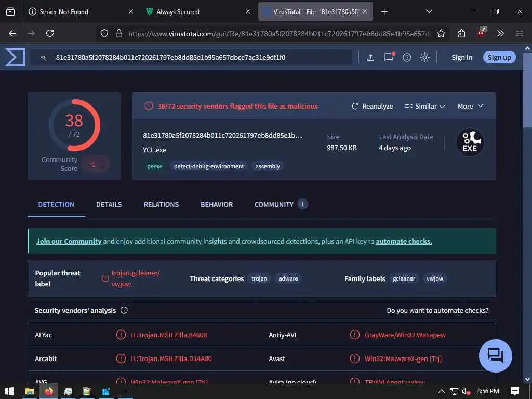Show more toolbar tools overflow chevron
Screen dimensions: 532x399
[500, 33]
